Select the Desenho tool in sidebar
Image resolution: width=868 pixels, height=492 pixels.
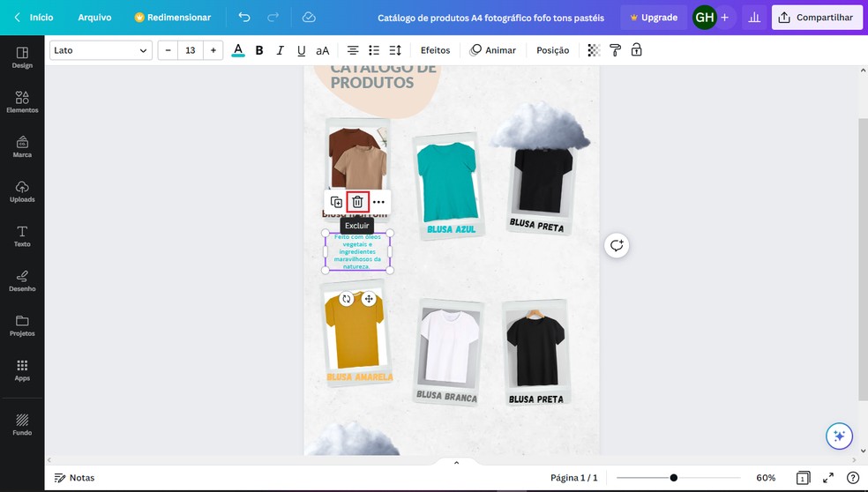click(22, 280)
